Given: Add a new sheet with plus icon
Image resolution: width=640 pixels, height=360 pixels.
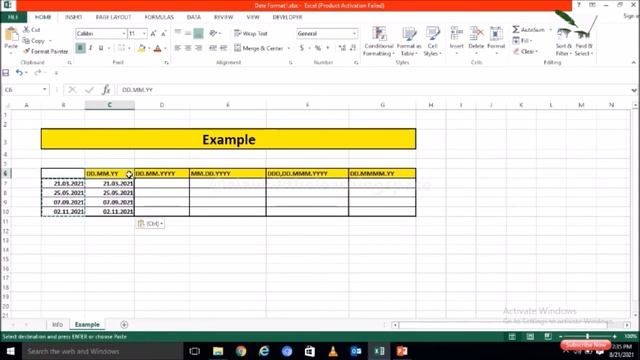Looking at the screenshot, I should point(124,324).
